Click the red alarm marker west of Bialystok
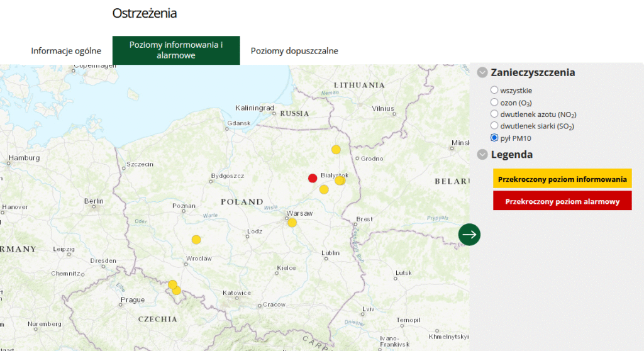This screenshot has width=644, height=351. pyautogui.click(x=313, y=178)
